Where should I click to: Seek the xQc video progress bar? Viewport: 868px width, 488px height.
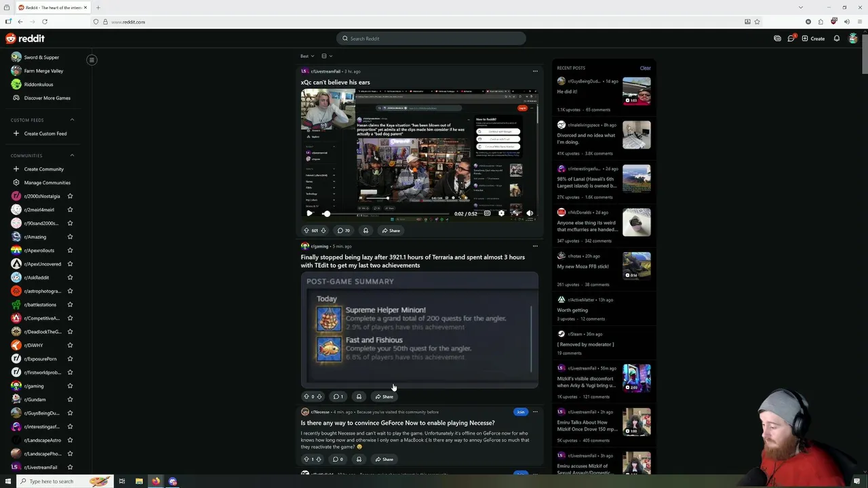point(387,213)
